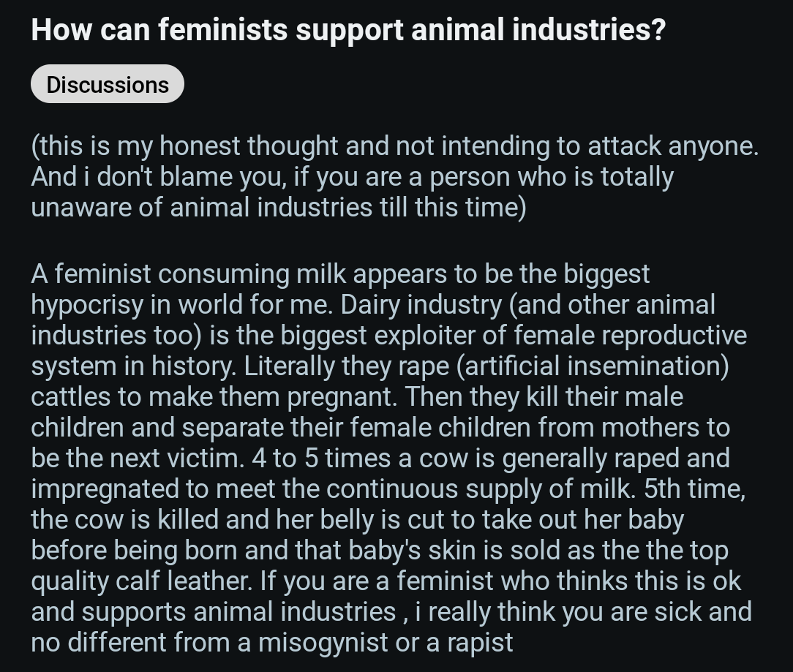Viewport: 793px width, 672px height.
Task: Click the text "(artificial insemination)" in the post
Action: [x=593, y=366]
